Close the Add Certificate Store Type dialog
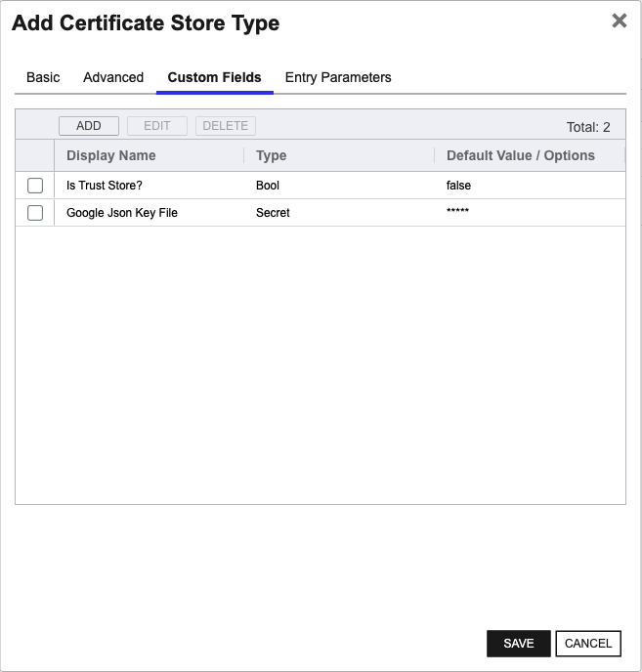 click(x=620, y=21)
